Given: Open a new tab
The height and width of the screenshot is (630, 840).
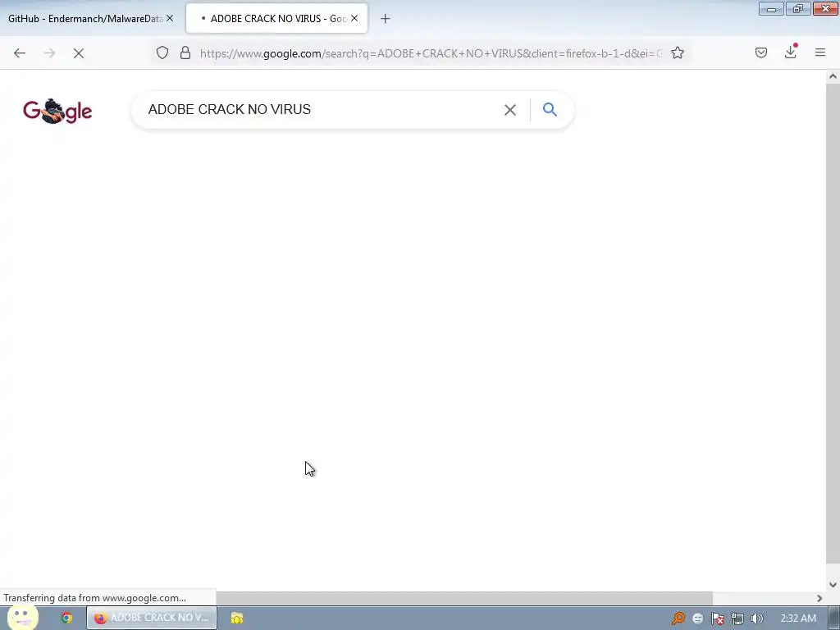Looking at the screenshot, I should [x=386, y=19].
